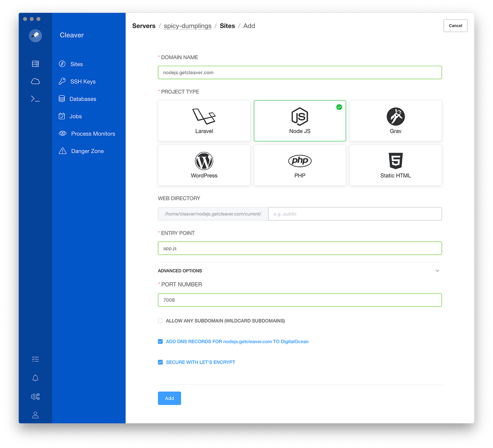Open the spicy-dumplings breadcrumb link
493x448 pixels.
coord(187,25)
